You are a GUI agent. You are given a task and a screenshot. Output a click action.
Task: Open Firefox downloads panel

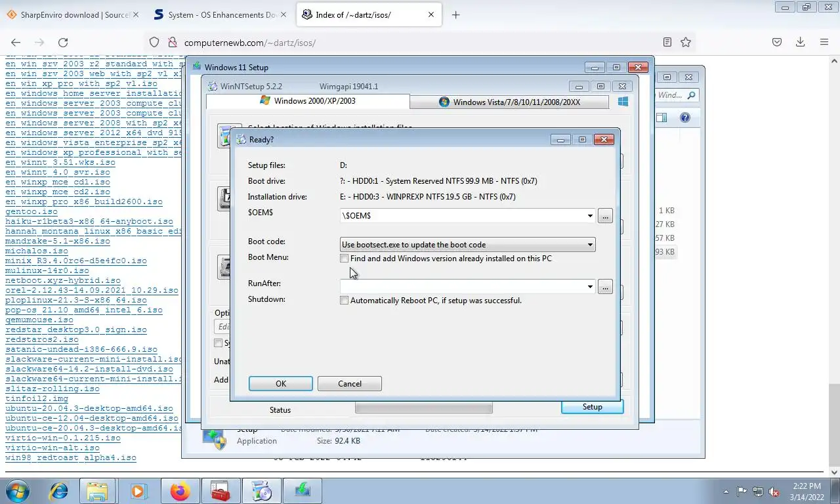[x=801, y=42]
